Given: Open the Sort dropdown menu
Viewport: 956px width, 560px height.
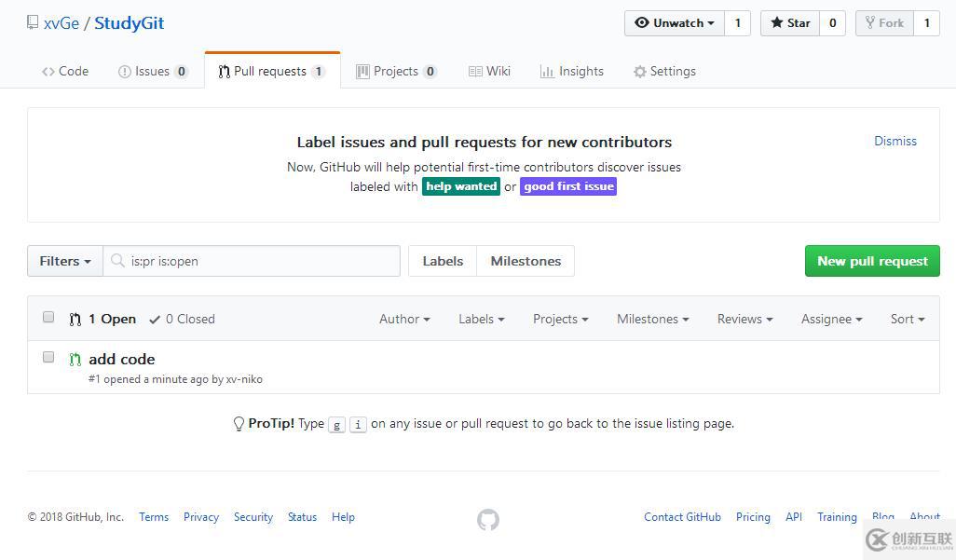Looking at the screenshot, I should (907, 319).
